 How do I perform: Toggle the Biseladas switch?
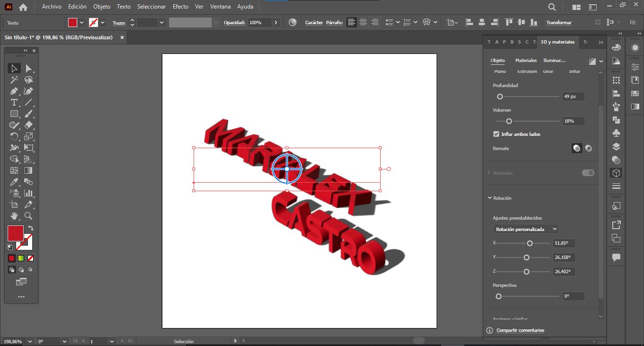[588, 173]
